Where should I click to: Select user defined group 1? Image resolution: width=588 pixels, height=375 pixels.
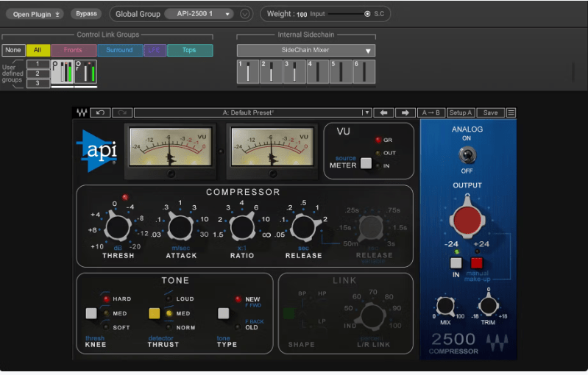click(x=38, y=64)
